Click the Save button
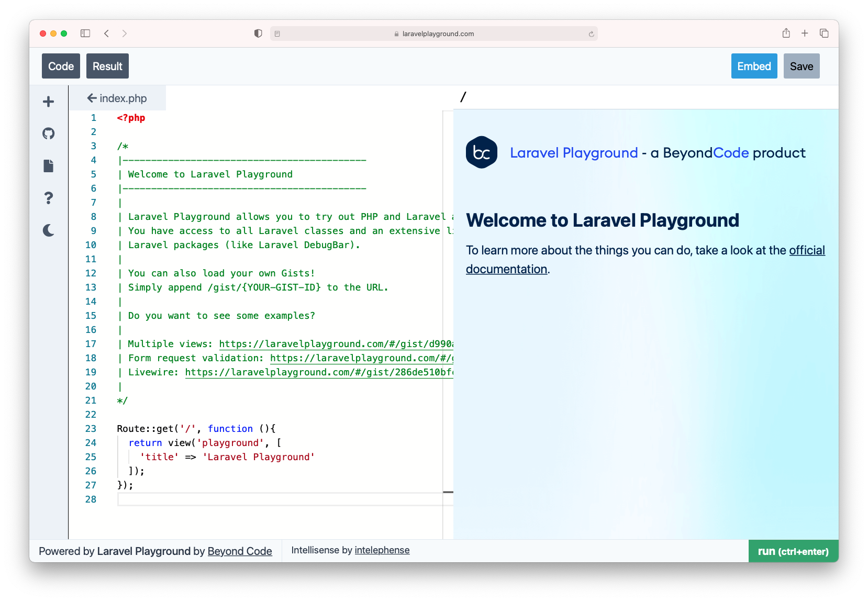 [802, 66]
